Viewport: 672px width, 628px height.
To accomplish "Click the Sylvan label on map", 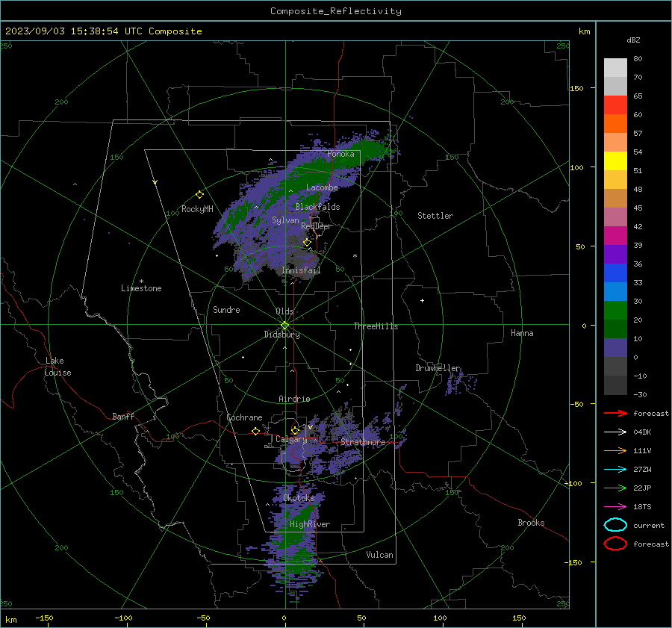I will (x=285, y=220).
